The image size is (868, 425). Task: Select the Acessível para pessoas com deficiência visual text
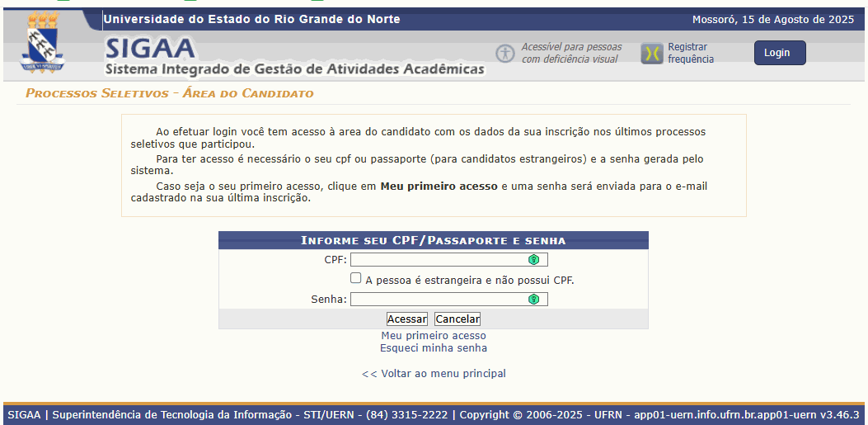click(x=571, y=53)
